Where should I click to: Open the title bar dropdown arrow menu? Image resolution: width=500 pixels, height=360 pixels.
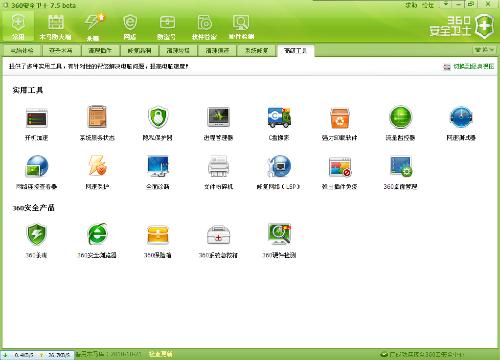coord(446,5)
